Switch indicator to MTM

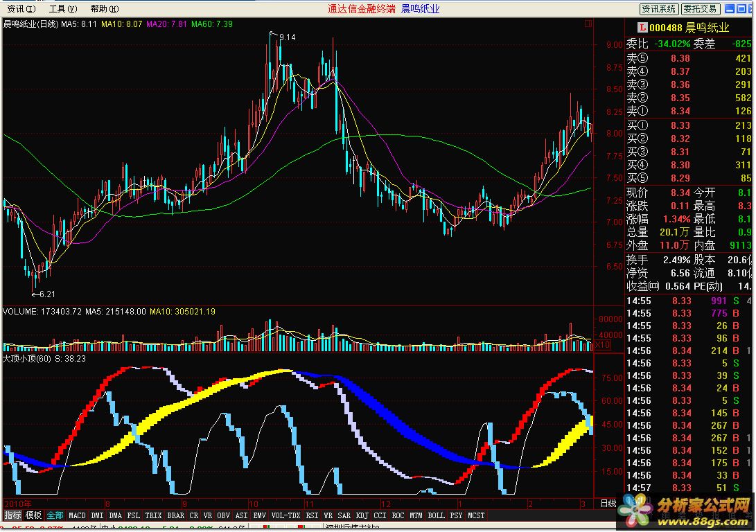point(416,515)
